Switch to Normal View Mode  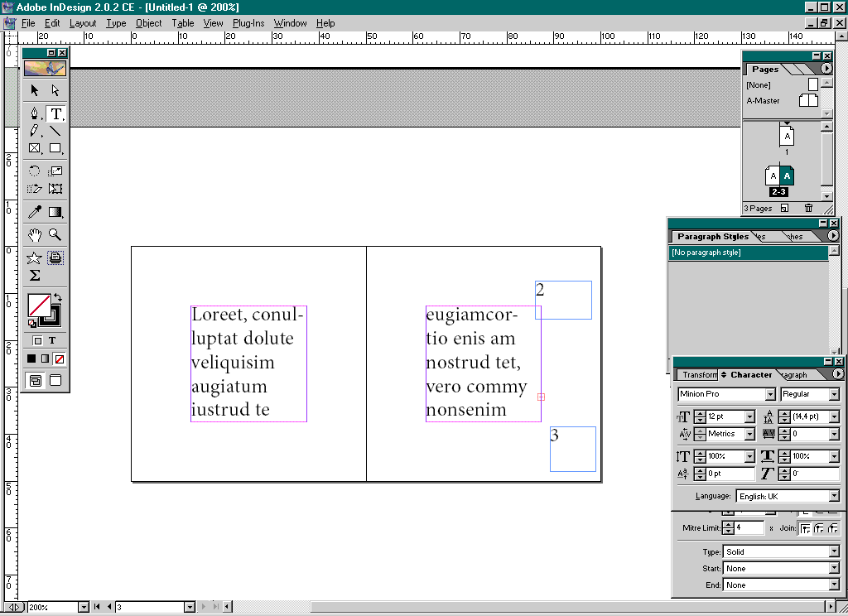point(35,380)
